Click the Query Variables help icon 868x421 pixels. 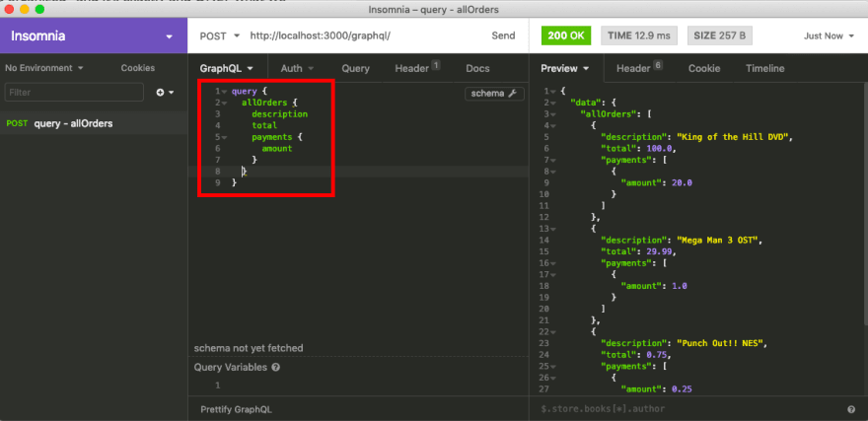(275, 367)
